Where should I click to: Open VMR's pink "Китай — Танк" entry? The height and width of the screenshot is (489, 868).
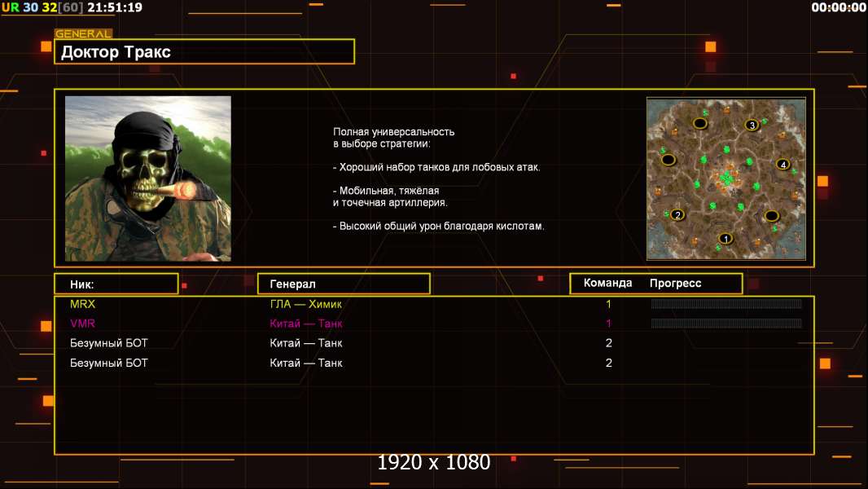coord(306,324)
